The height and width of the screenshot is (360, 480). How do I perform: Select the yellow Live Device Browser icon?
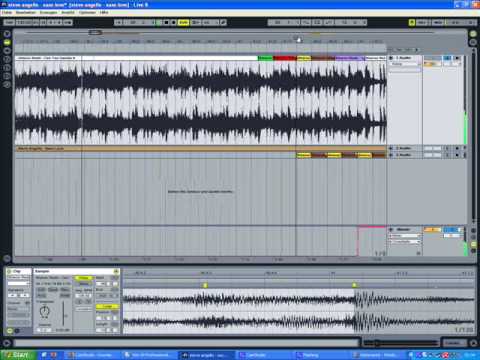(7, 42)
